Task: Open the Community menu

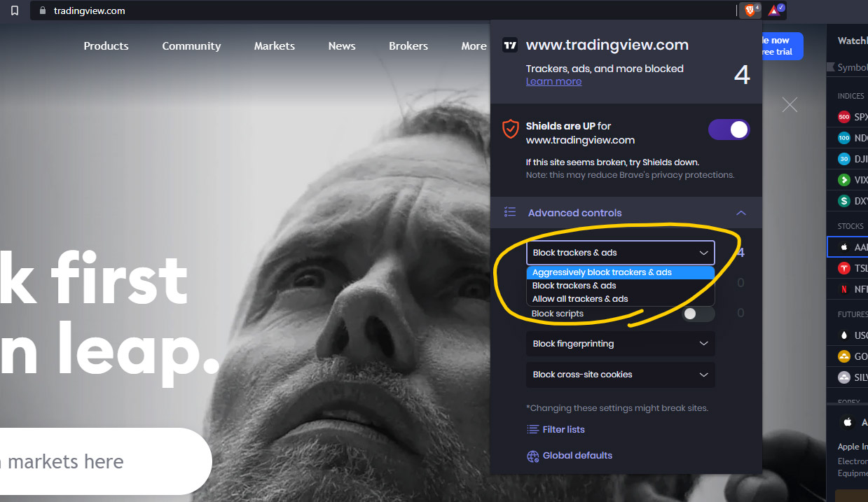Action: (x=191, y=46)
